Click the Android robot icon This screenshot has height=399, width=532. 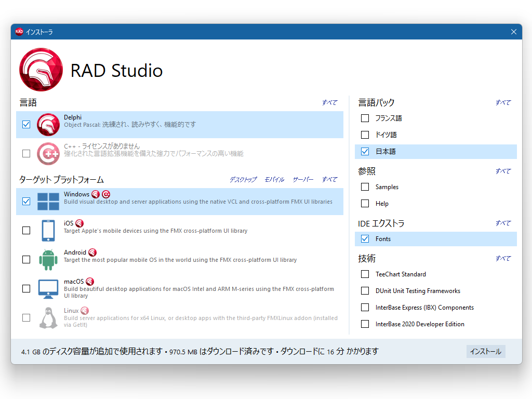tap(48, 260)
